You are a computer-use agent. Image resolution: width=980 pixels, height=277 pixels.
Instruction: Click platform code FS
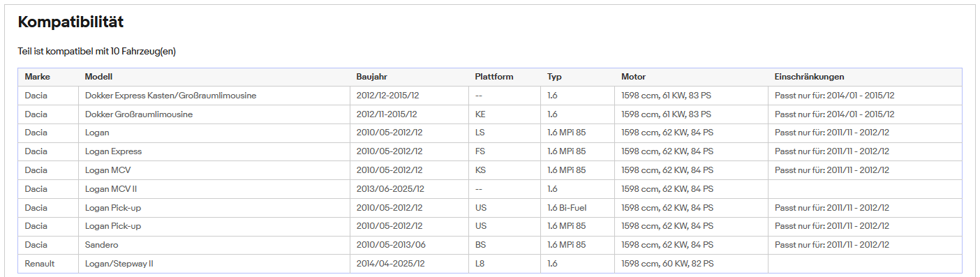480,151
